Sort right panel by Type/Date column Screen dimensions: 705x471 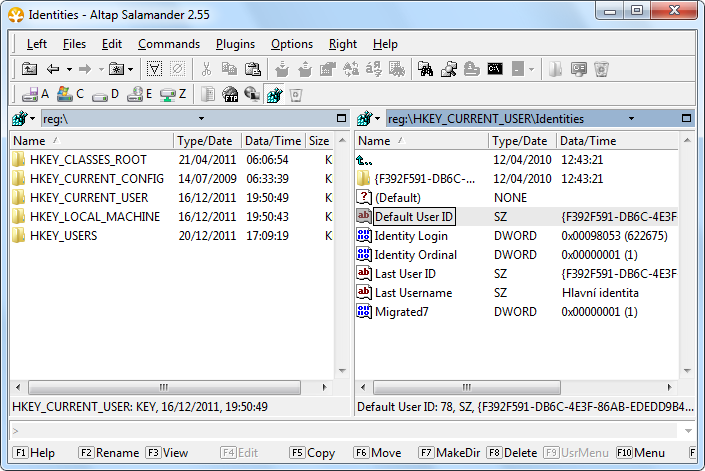pos(522,141)
